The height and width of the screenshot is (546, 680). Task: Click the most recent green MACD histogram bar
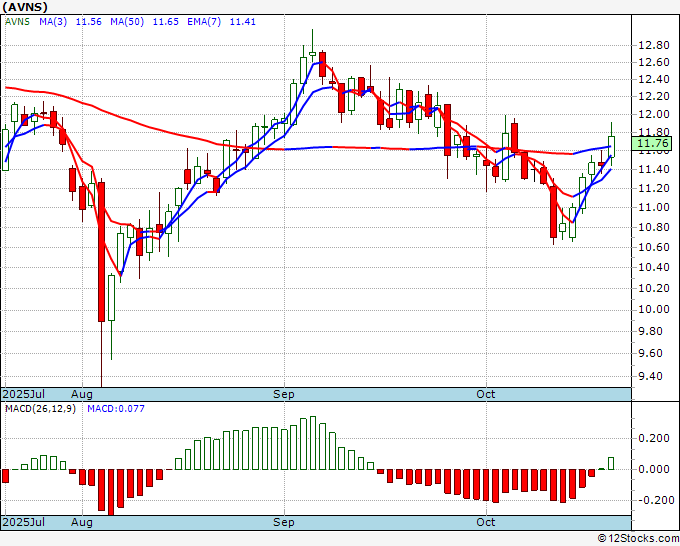tap(611, 463)
